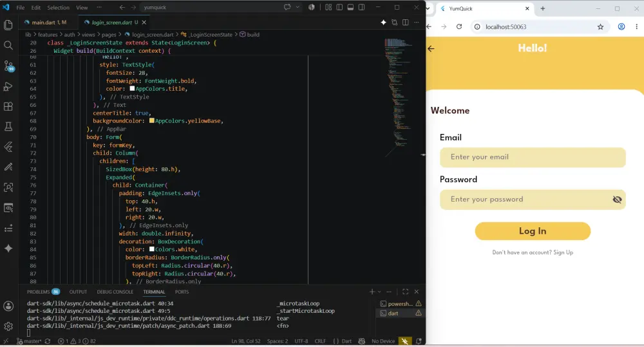
Task: Open the Copilot chat icon in title bar
Action: tap(287, 7)
